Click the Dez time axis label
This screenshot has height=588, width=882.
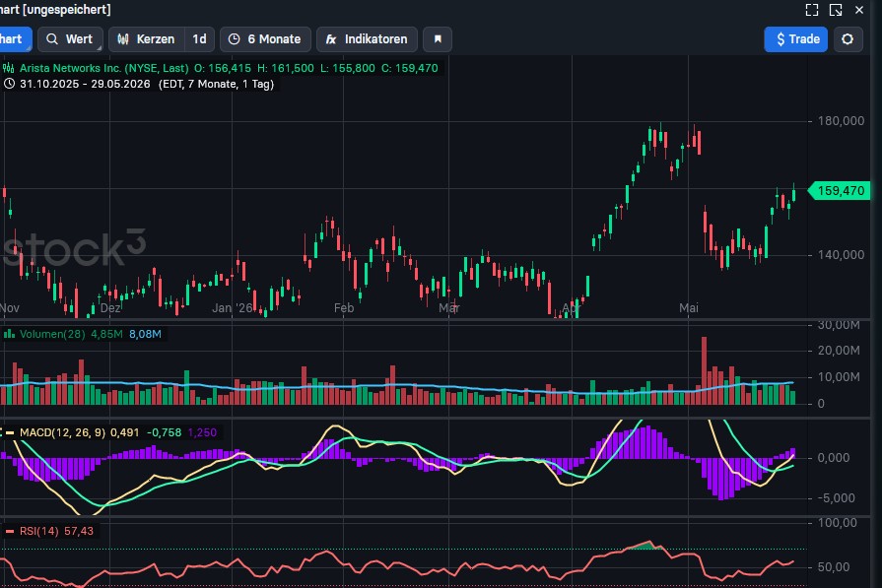(110, 307)
